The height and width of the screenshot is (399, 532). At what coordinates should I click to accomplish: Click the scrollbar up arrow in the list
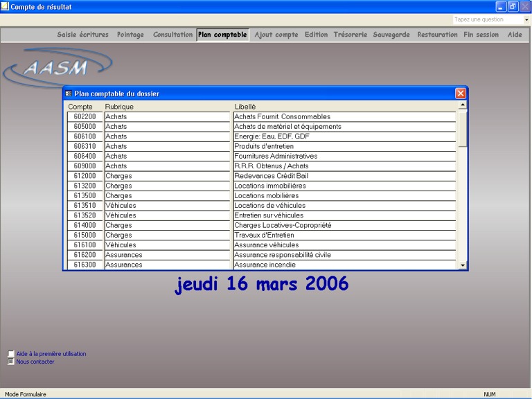pos(462,105)
